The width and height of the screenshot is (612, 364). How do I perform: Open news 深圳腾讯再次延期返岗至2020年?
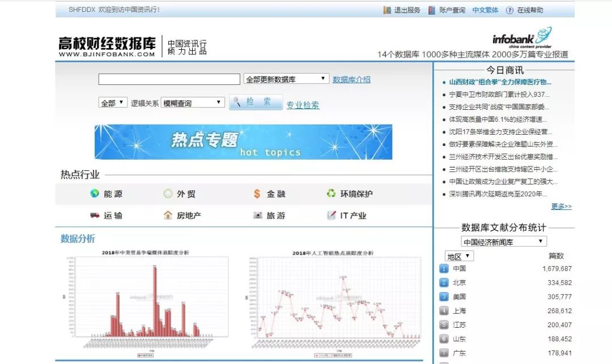tap(498, 194)
